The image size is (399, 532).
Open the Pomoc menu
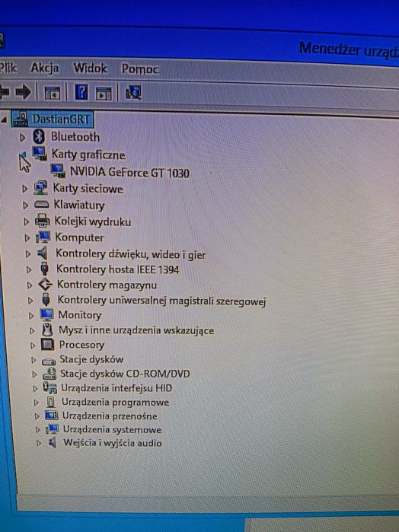(140, 68)
